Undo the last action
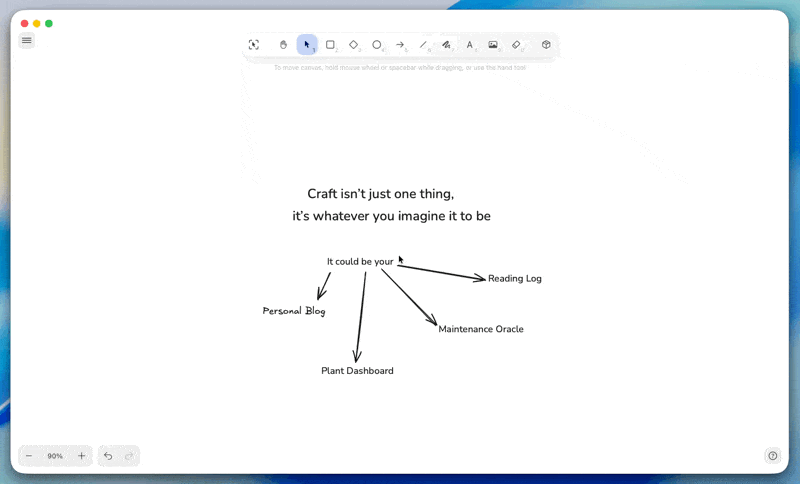800x484 pixels. pos(108,456)
